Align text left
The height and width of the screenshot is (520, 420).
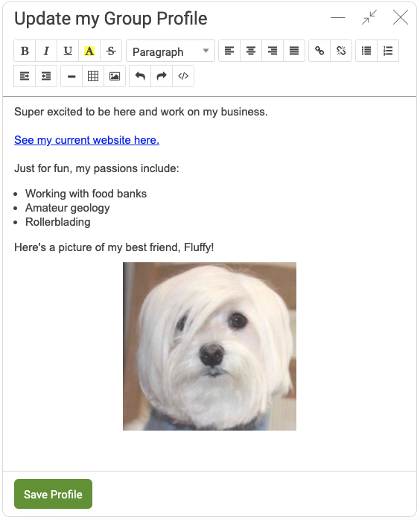point(229,51)
